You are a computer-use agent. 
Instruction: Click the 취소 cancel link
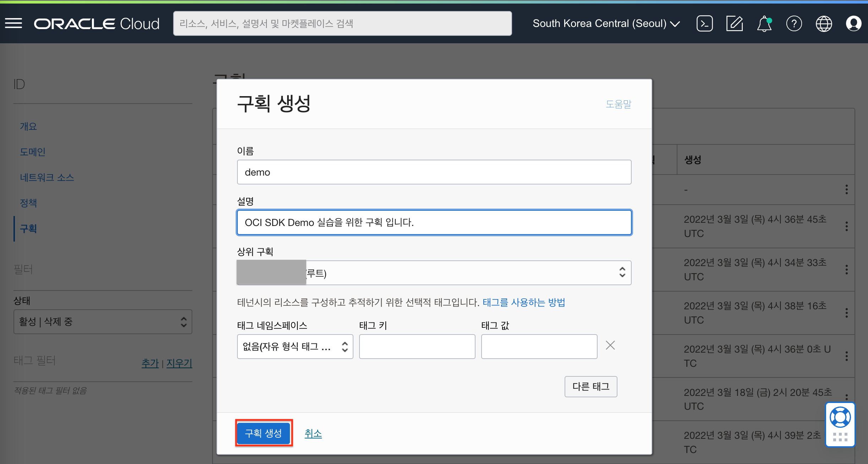(313, 433)
